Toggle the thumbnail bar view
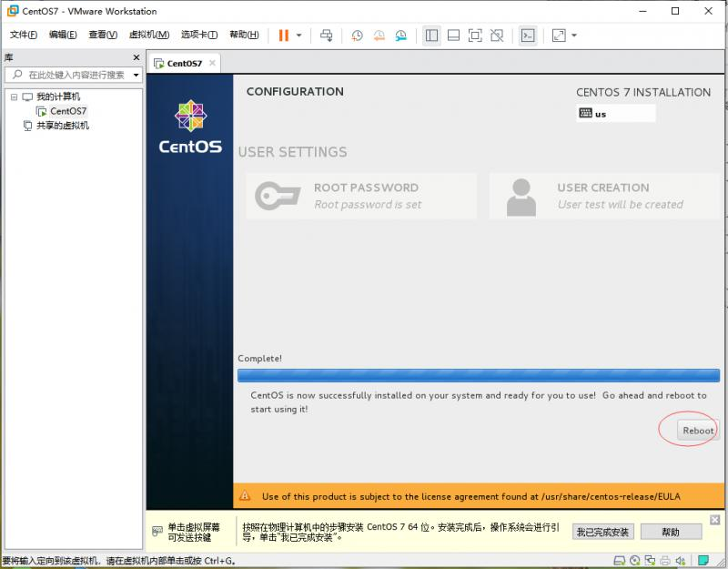This screenshot has width=728, height=569. (x=453, y=36)
